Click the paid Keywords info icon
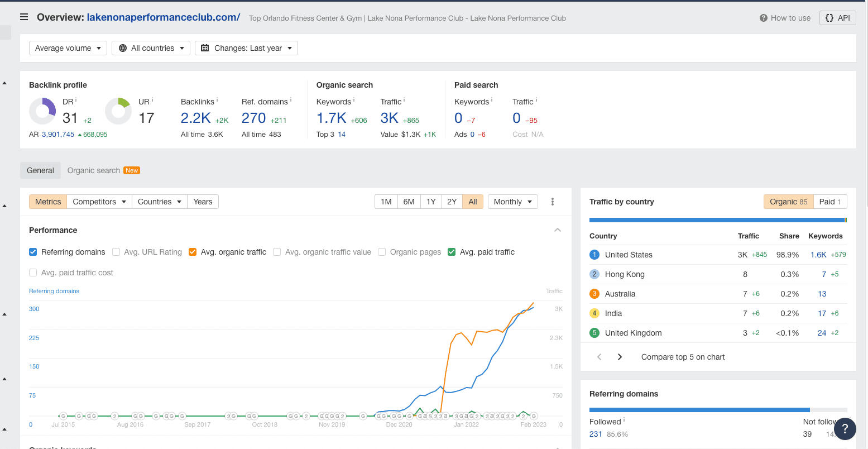Viewport: 868px width, 449px height. coord(492,100)
